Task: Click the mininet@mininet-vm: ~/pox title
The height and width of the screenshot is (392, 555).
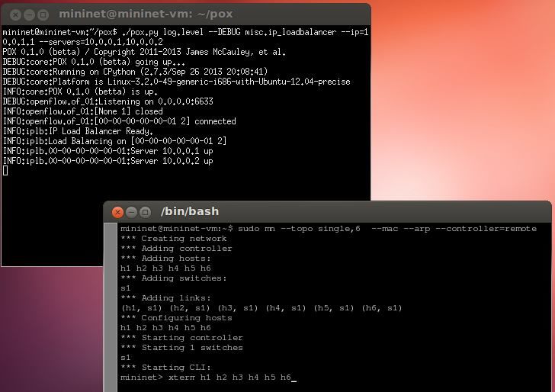Action: coord(146,14)
